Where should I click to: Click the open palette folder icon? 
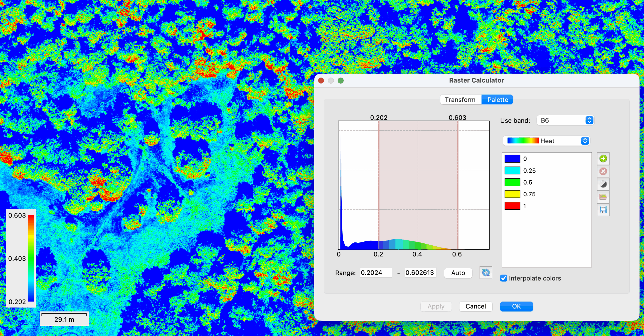click(603, 197)
